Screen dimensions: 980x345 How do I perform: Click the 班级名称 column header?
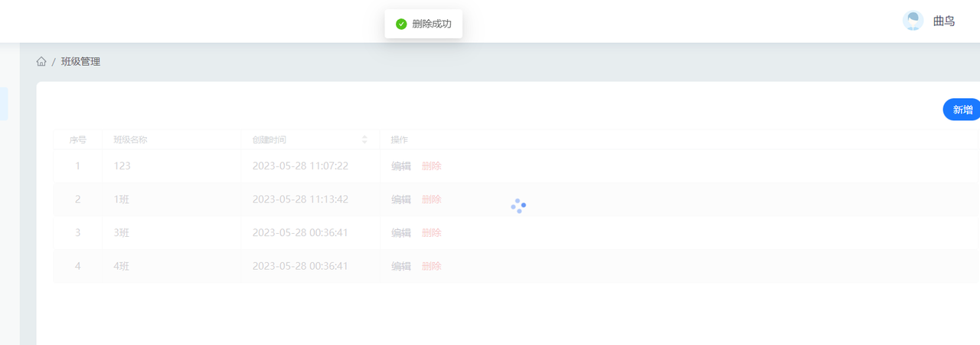[x=171, y=140]
